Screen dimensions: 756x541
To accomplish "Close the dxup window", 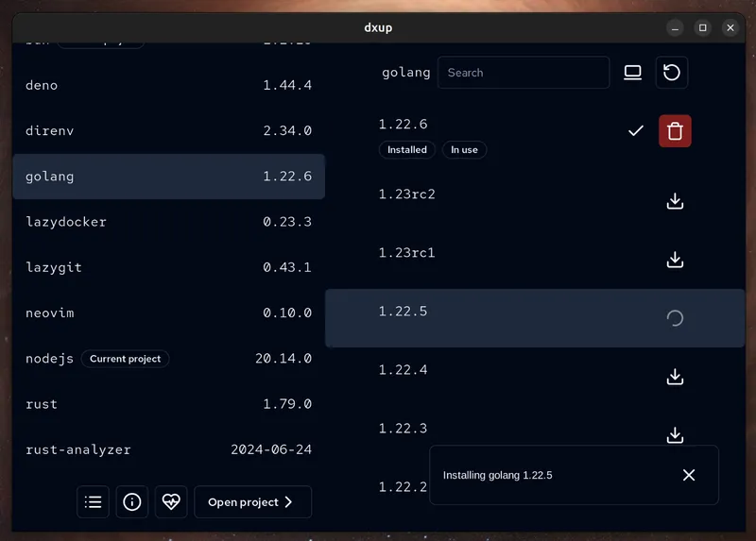I will tap(730, 28).
